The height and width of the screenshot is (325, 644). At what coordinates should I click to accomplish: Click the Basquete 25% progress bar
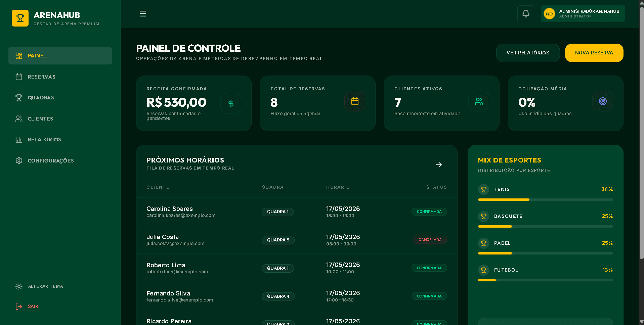tap(545, 226)
